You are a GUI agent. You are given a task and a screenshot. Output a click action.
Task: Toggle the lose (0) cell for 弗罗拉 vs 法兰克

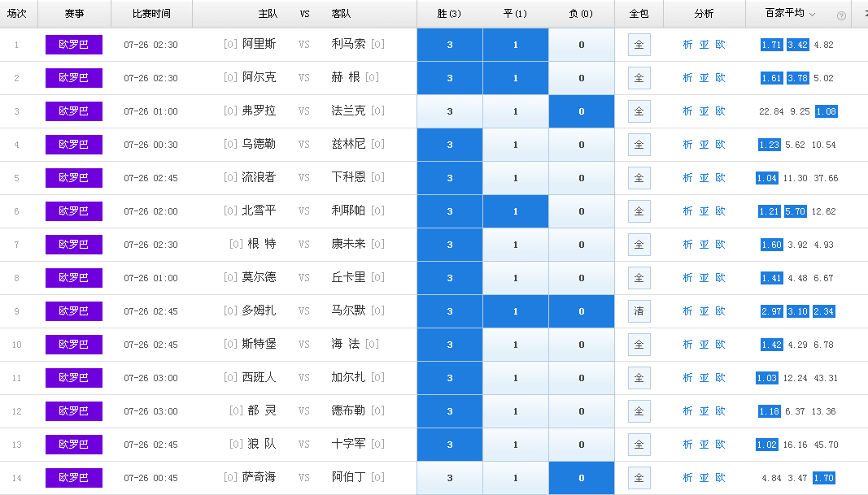coord(581,111)
